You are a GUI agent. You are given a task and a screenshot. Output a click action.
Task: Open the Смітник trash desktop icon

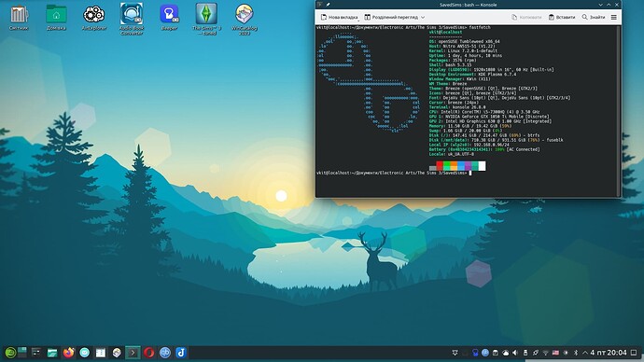(19, 18)
